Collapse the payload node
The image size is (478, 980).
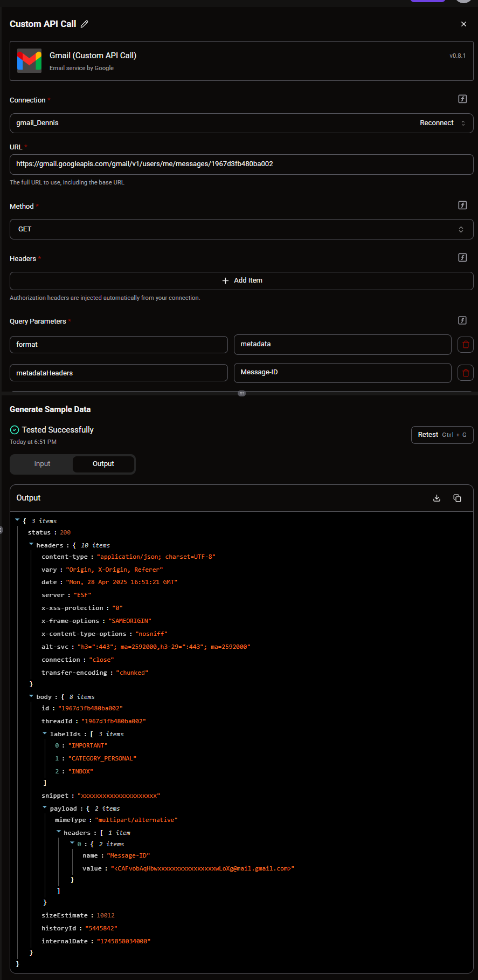click(x=45, y=807)
